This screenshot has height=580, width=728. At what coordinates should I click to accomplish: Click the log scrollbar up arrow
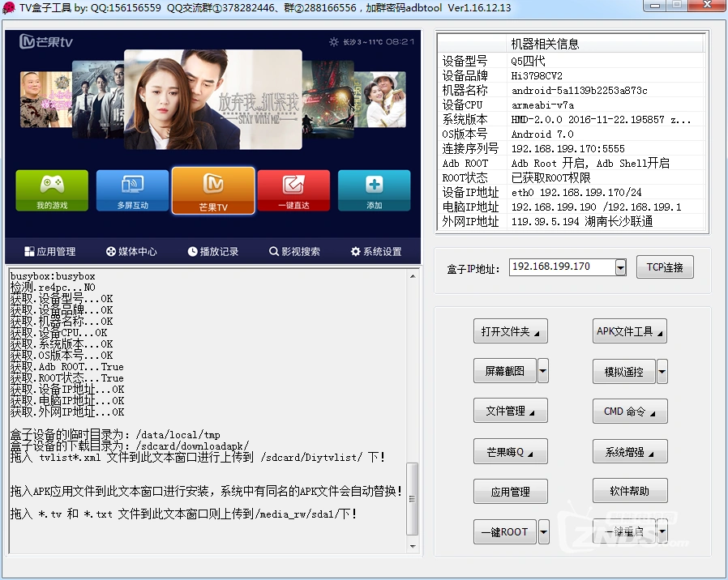click(x=413, y=276)
